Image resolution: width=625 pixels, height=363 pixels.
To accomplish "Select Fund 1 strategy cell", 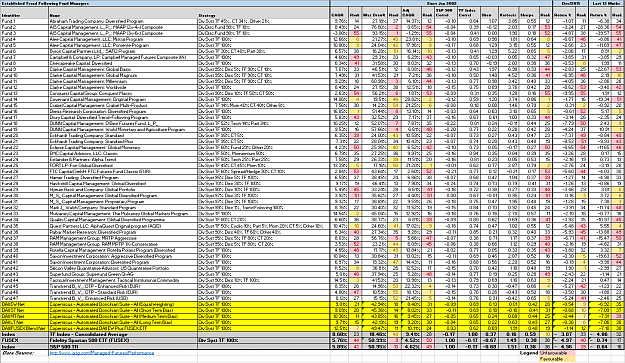I will pyautogui.click(x=263, y=21).
